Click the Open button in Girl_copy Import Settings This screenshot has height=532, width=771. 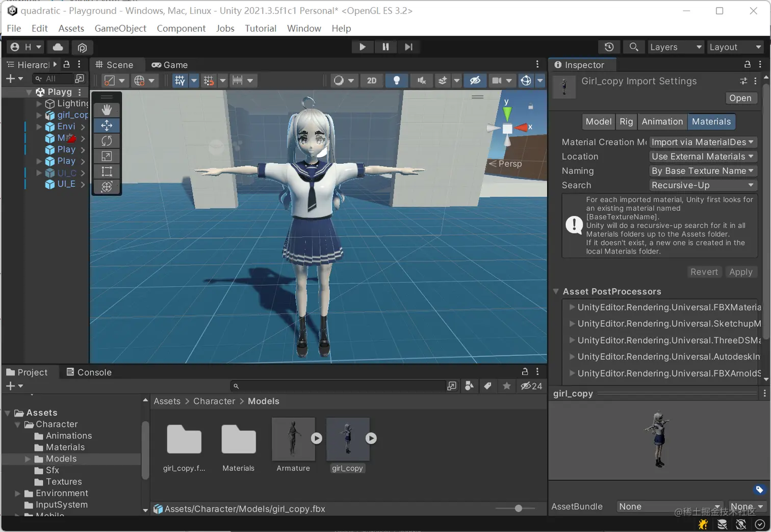(x=741, y=98)
